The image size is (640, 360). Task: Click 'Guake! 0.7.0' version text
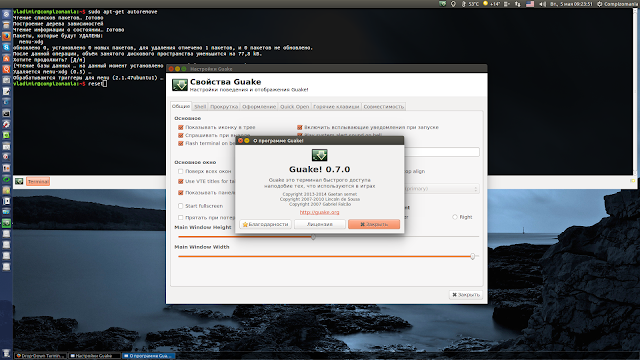click(x=320, y=169)
